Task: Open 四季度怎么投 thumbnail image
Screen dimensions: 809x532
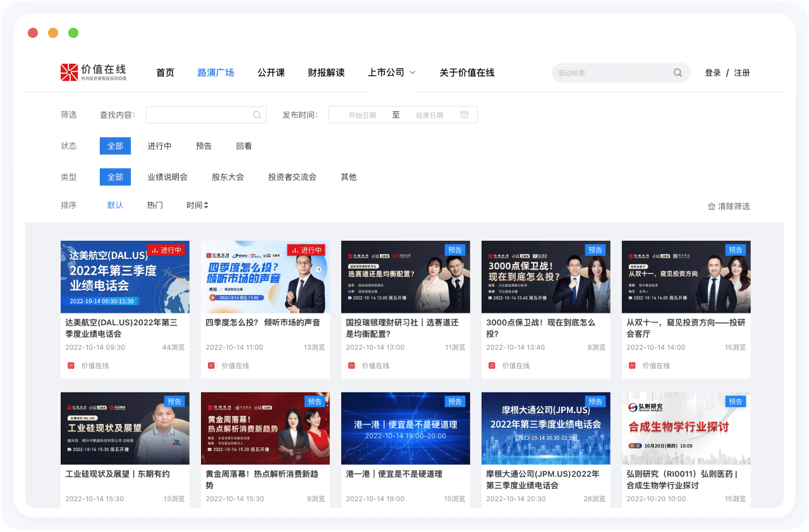Action: click(x=265, y=277)
